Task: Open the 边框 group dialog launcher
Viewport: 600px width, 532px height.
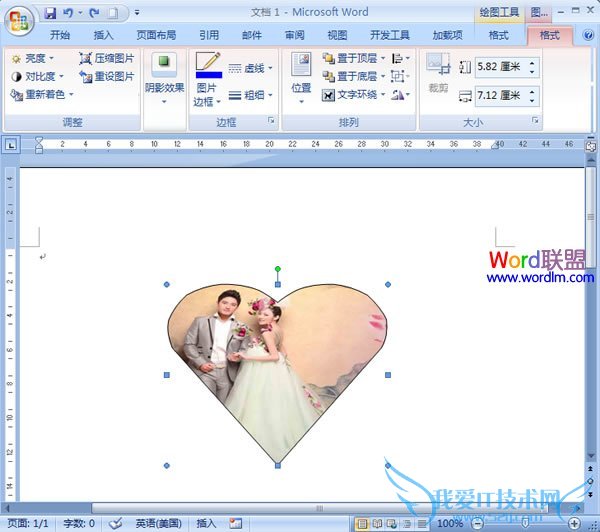Action: tap(271, 121)
